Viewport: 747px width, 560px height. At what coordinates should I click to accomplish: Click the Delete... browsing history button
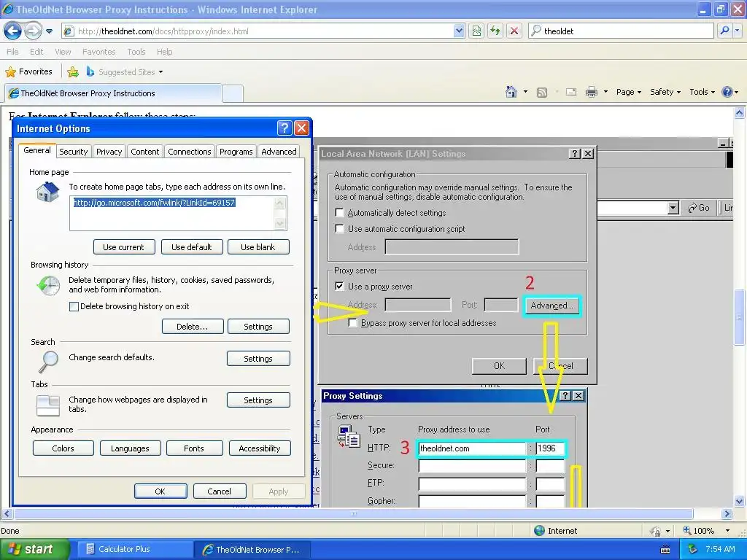point(193,327)
